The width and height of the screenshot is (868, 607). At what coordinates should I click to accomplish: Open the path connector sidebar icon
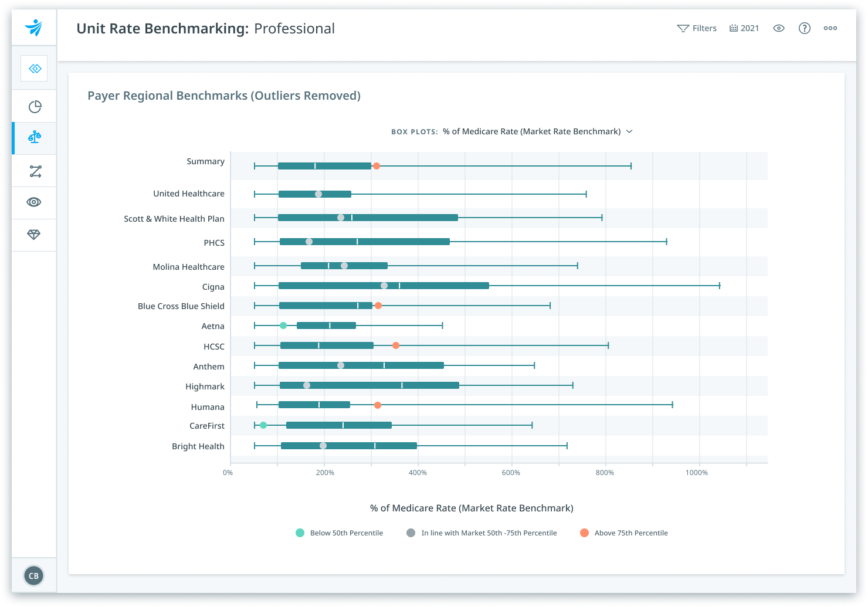(35, 171)
